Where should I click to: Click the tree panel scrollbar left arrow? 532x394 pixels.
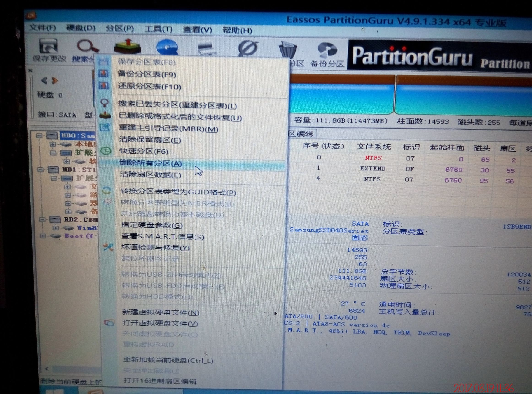[47, 369]
